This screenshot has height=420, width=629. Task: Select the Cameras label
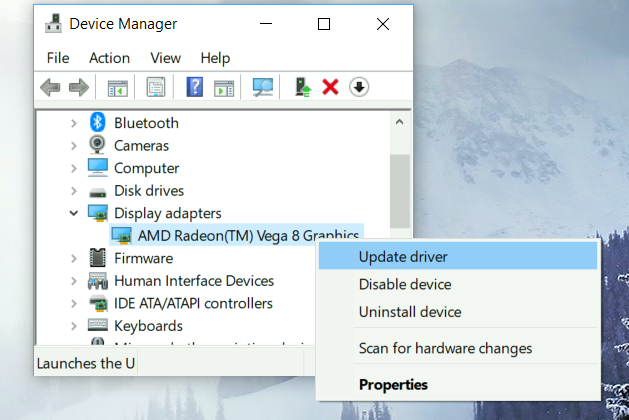(x=141, y=146)
